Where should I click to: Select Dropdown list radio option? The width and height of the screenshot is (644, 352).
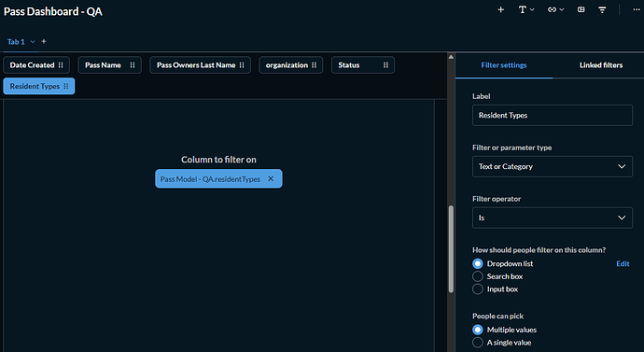click(x=477, y=263)
